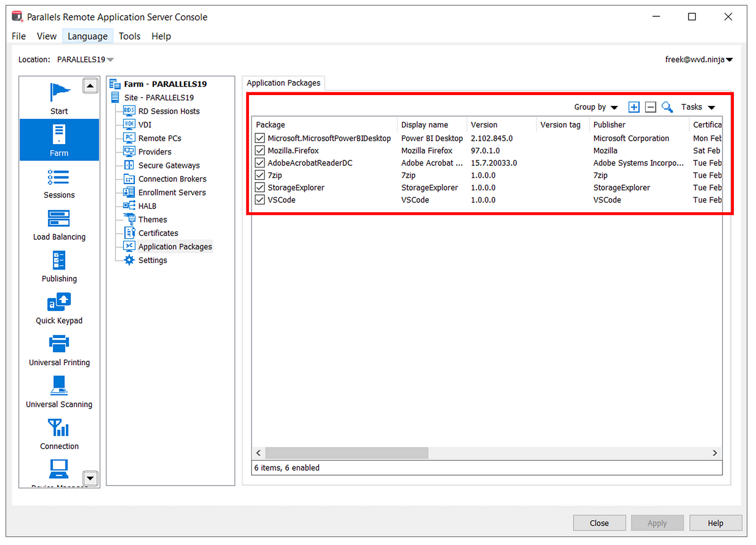
Task: Select the Farm category icon
Action: (59, 134)
